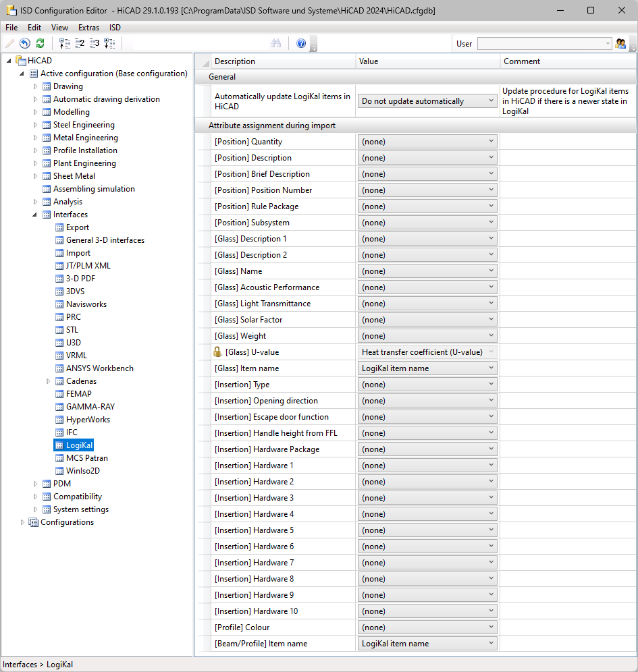Click the Active configuration node icon
The width and height of the screenshot is (638, 672).
(34, 74)
